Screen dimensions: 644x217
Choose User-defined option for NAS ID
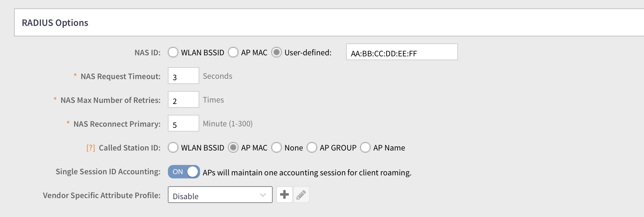(277, 52)
